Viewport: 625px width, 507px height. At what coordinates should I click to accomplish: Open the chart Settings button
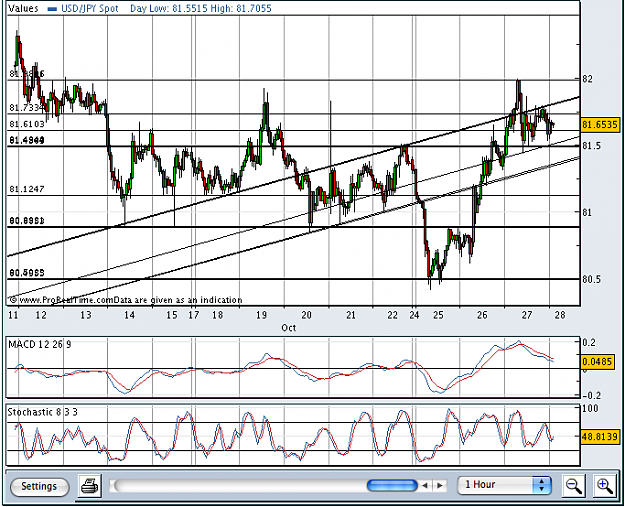[39, 487]
